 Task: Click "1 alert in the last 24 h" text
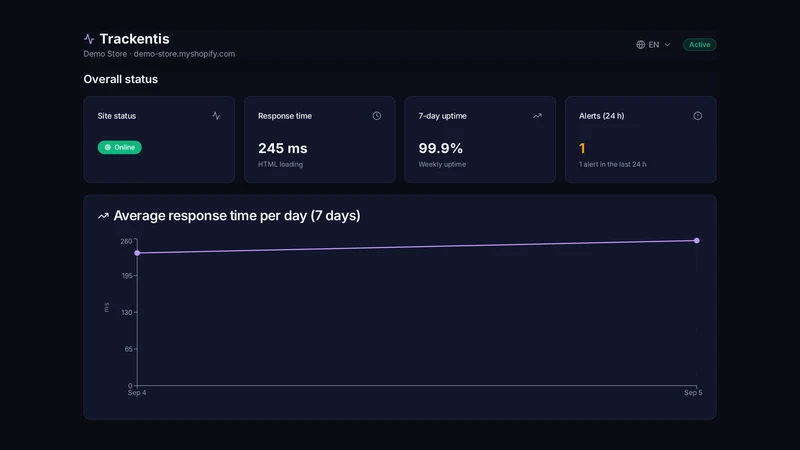(x=612, y=164)
